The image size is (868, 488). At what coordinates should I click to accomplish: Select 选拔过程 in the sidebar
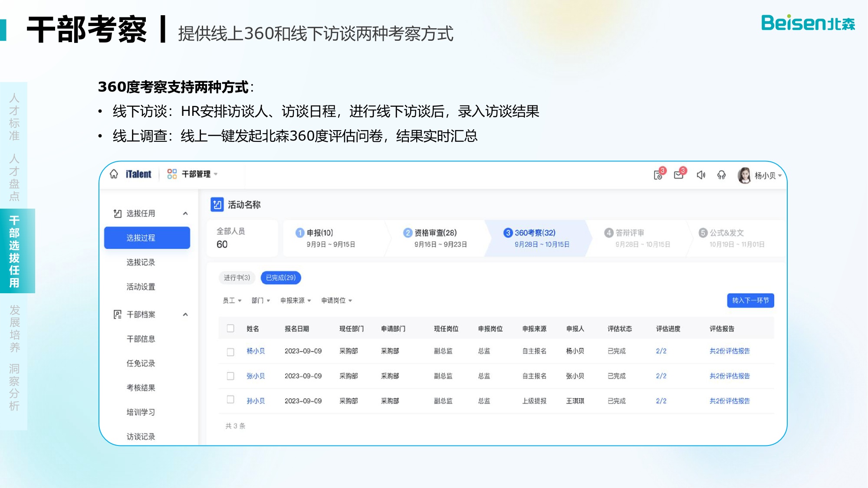[147, 238]
